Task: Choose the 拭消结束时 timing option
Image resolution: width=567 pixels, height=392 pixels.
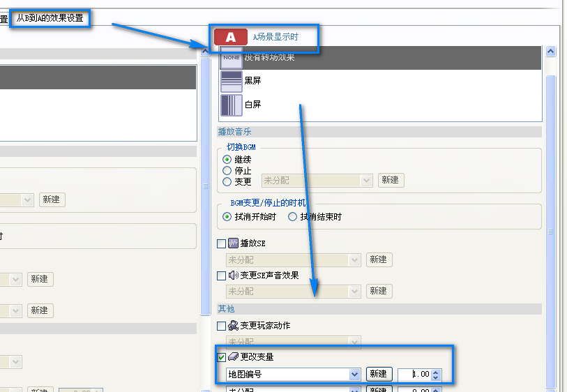Action: [292, 217]
